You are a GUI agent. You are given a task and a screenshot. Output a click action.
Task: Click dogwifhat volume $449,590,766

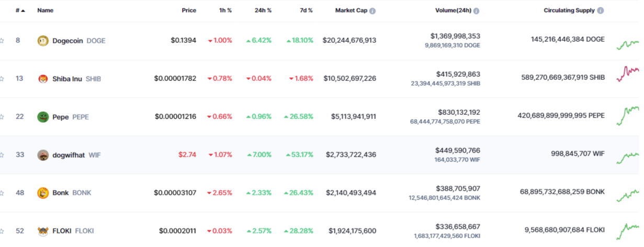(x=458, y=150)
